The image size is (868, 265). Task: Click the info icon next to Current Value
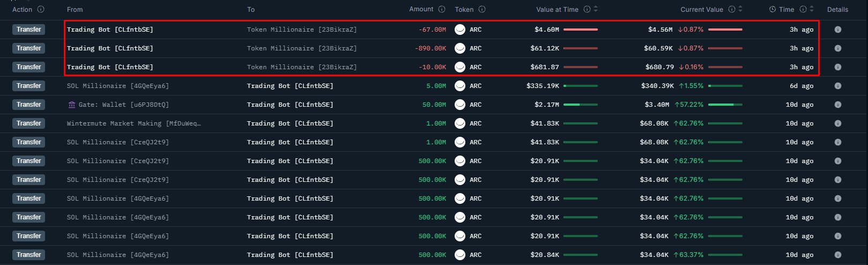pyautogui.click(x=731, y=10)
